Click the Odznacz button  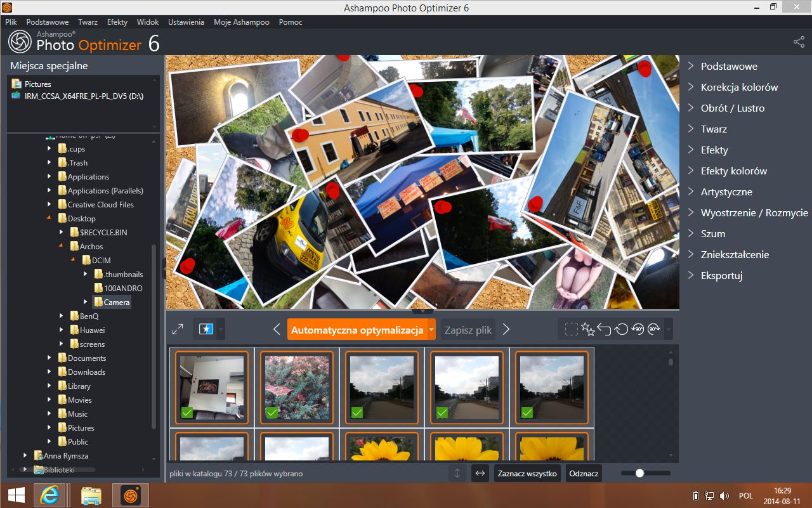[x=584, y=473]
